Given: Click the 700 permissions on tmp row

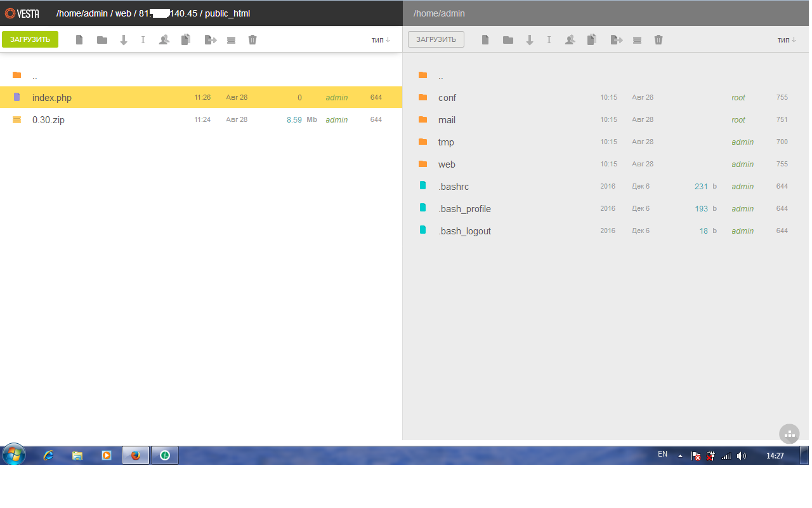Looking at the screenshot, I should [x=782, y=142].
